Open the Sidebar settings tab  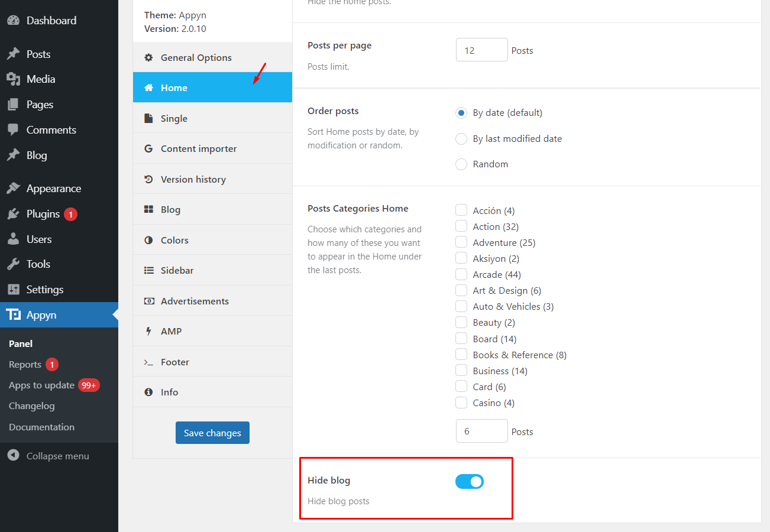click(212, 270)
